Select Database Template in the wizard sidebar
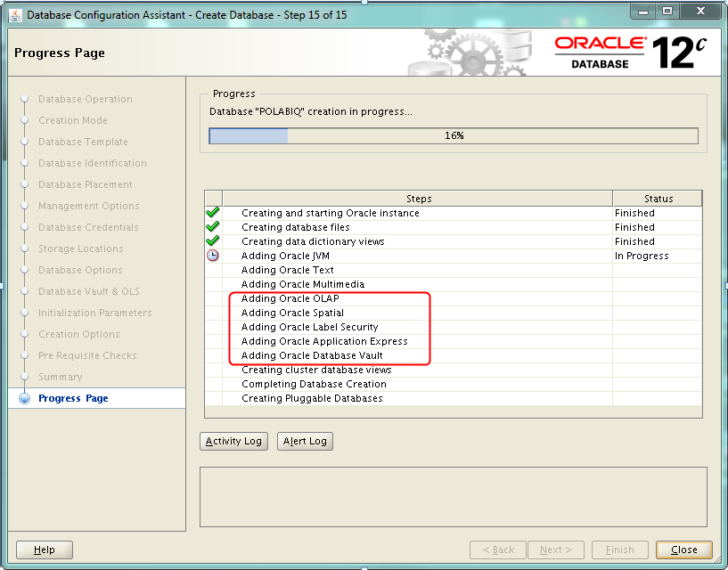 [x=83, y=142]
